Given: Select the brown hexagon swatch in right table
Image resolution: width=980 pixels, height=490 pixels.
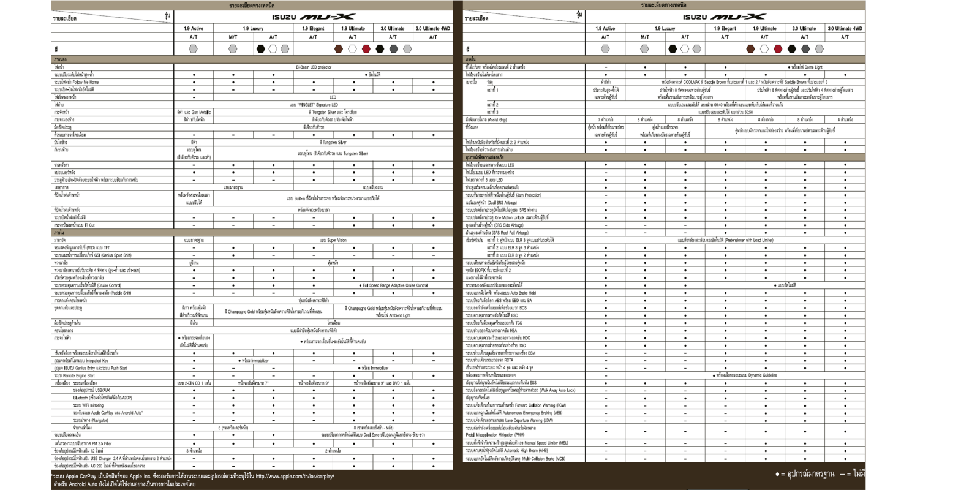Looking at the screenshot, I should (750, 49).
